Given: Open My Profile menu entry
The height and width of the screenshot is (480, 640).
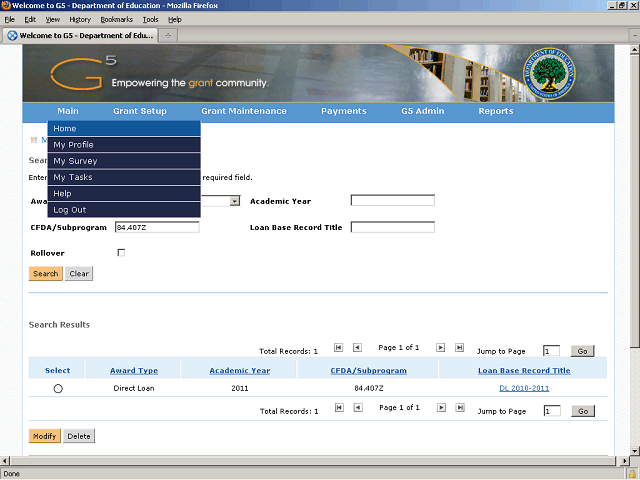Looking at the screenshot, I should (124, 145).
